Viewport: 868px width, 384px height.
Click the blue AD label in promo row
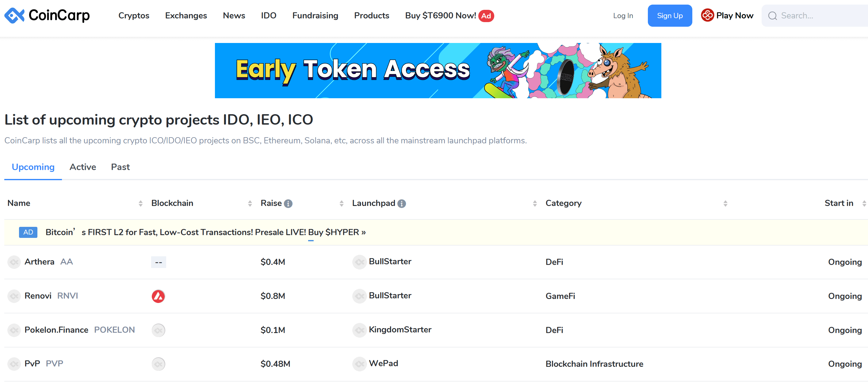tap(28, 232)
